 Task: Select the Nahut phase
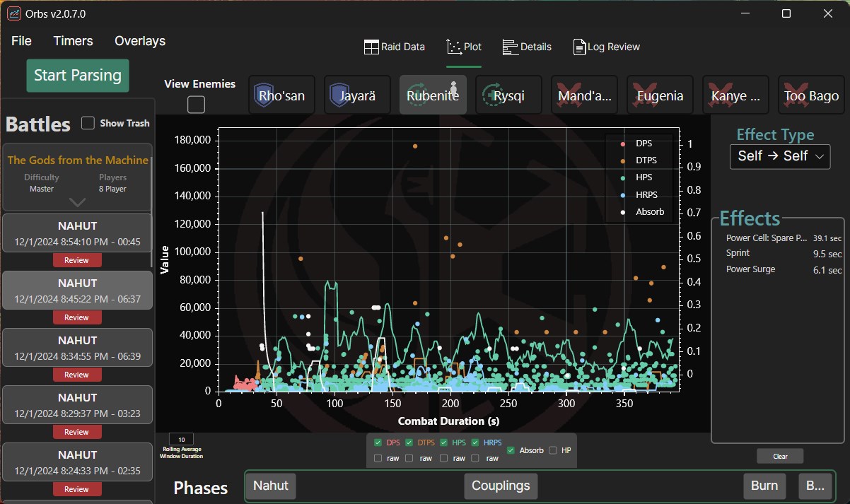tap(271, 486)
